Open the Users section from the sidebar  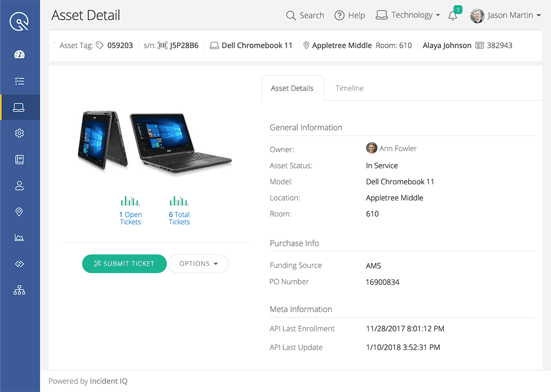[x=19, y=185]
